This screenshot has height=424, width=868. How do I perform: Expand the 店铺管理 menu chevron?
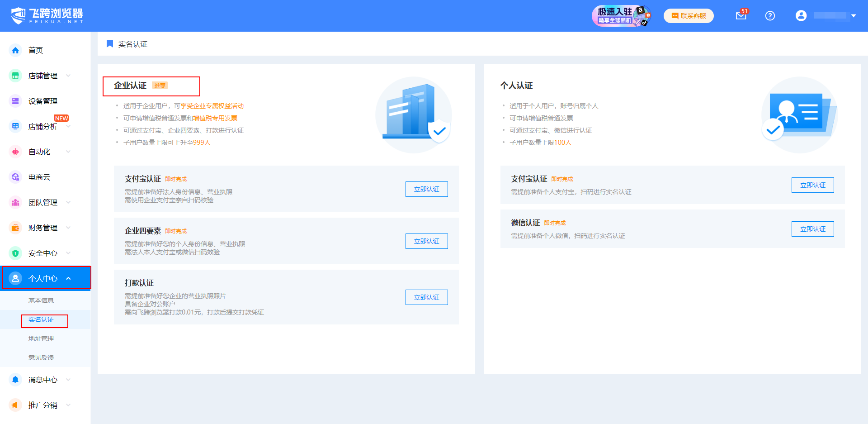(x=68, y=76)
